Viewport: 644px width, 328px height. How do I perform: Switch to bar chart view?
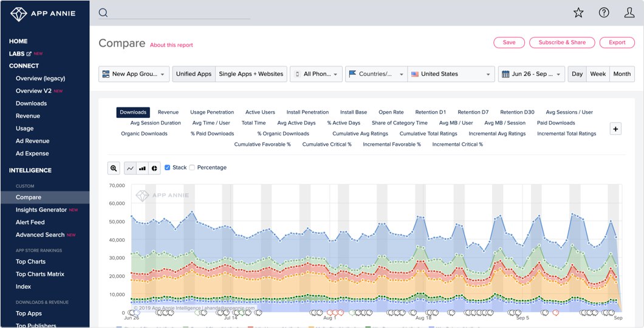pyautogui.click(x=143, y=168)
